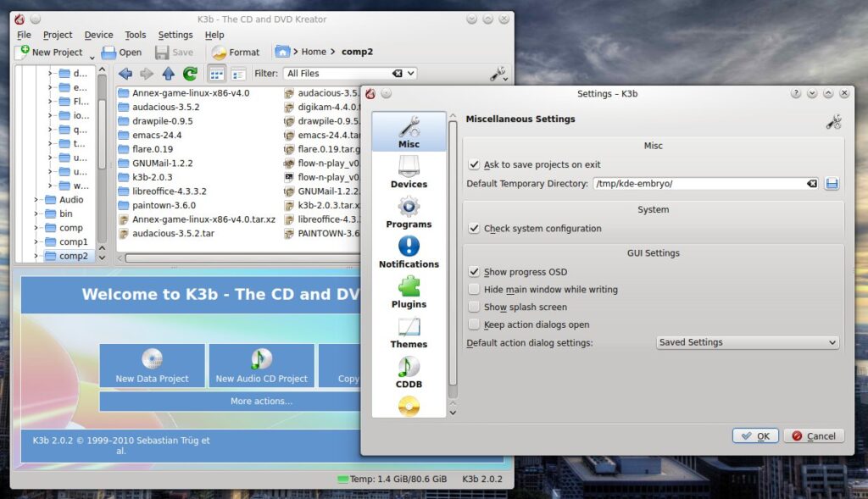
Task: Open the CDDB settings page
Action: [x=409, y=372]
